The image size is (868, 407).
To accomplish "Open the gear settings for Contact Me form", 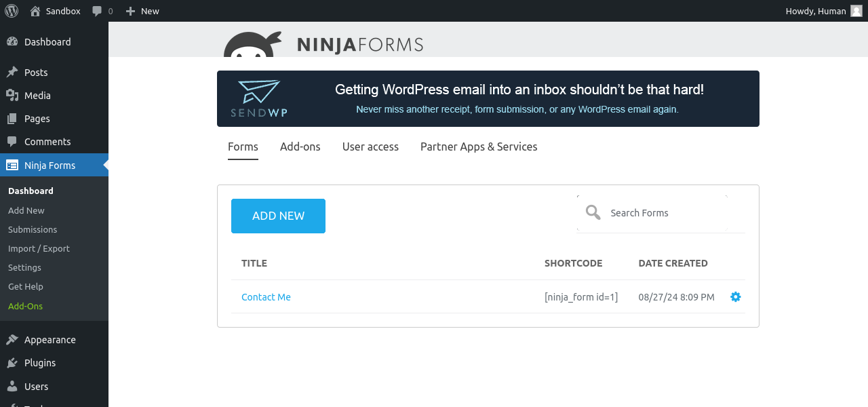I will (x=736, y=296).
